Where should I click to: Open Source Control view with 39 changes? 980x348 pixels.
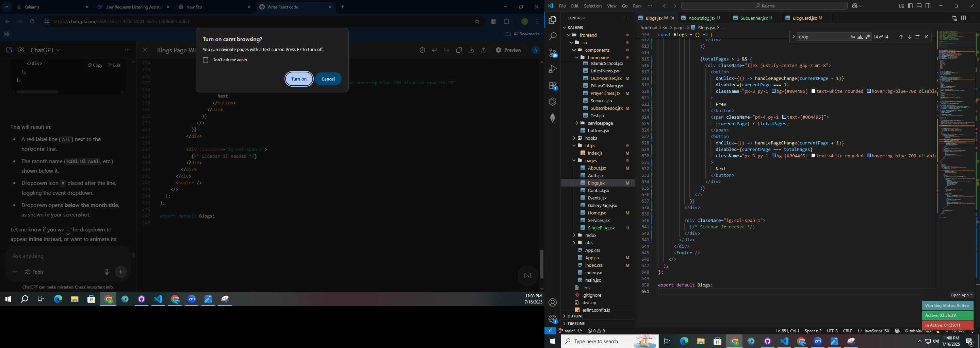click(552, 53)
